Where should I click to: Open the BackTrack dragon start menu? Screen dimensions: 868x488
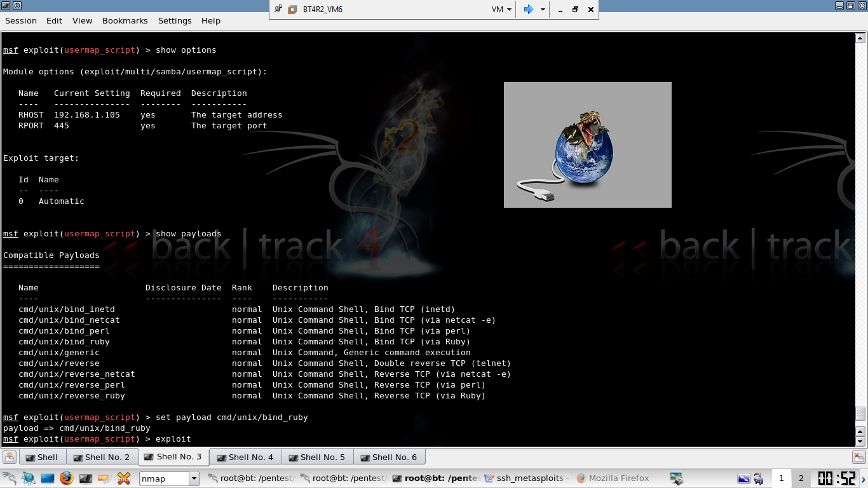[9, 478]
